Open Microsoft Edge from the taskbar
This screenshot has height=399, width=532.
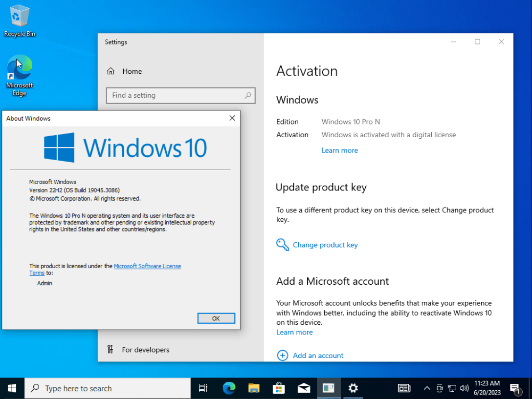point(229,388)
